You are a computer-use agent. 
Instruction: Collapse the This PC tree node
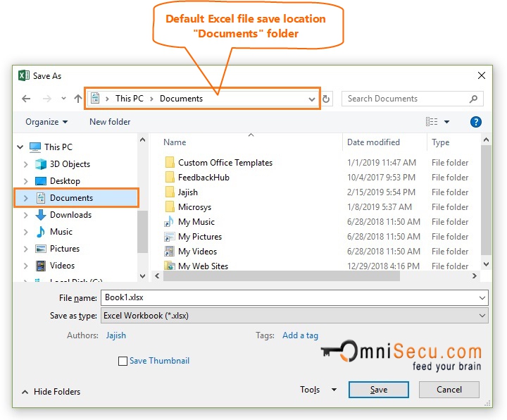[20, 147]
